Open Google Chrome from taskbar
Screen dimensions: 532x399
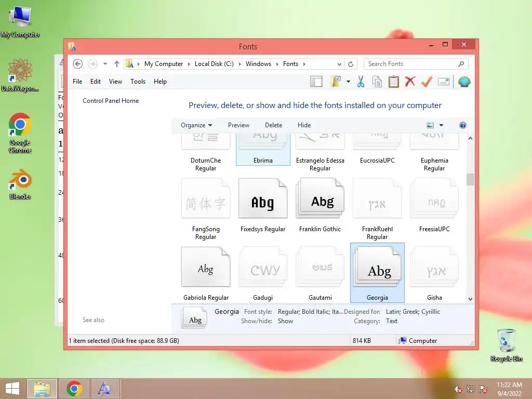tap(74, 389)
